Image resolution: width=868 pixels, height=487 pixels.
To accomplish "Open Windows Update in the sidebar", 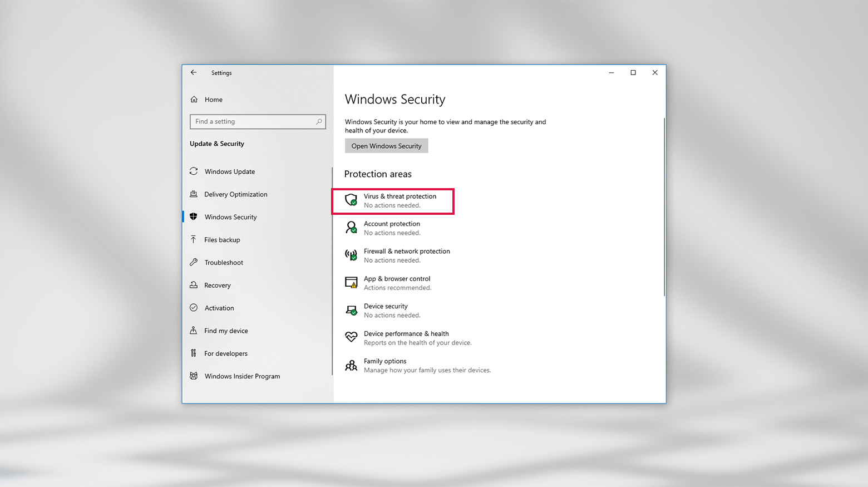I will coord(229,171).
